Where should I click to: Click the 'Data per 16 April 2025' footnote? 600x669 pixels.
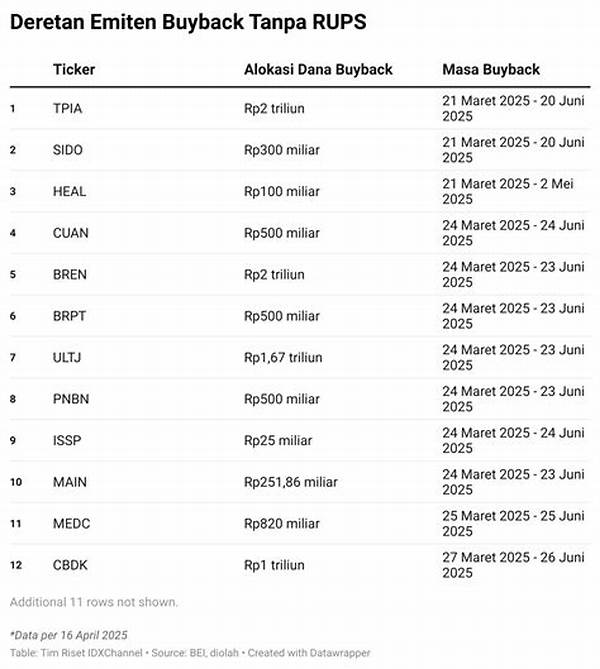[69, 635]
